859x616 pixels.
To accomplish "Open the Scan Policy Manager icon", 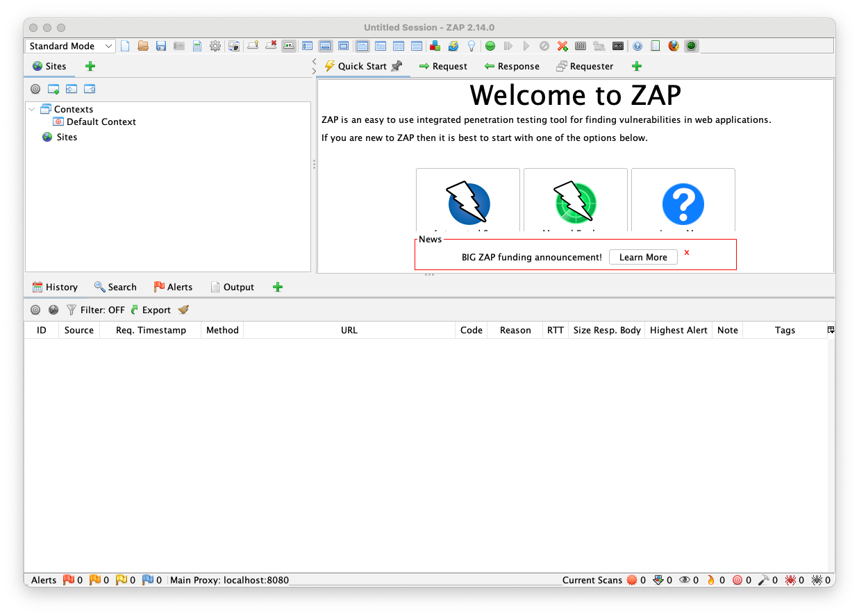I will [581, 47].
